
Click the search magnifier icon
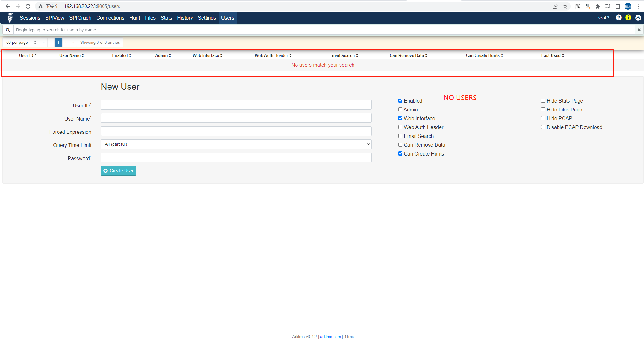pyautogui.click(x=8, y=30)
